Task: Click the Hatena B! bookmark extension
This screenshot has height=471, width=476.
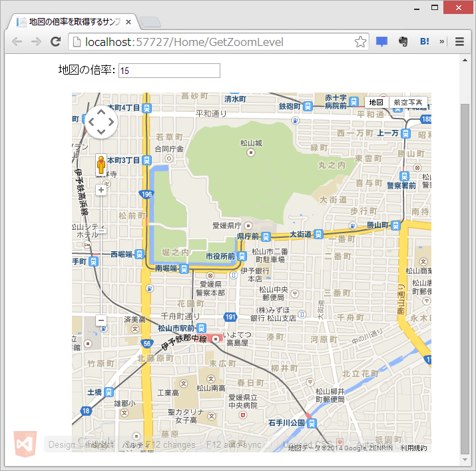Action: point(425,41)
